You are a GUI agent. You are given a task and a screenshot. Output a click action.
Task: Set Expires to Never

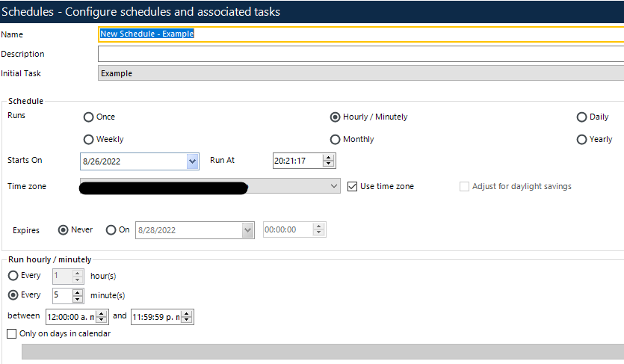click(x=63, y=230)
